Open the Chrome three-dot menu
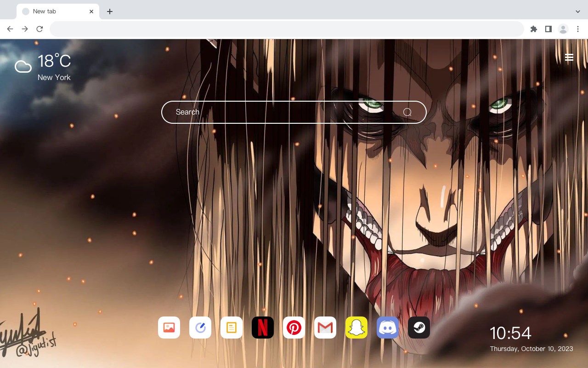Screen dimensions: 588x368 point(578,29)
